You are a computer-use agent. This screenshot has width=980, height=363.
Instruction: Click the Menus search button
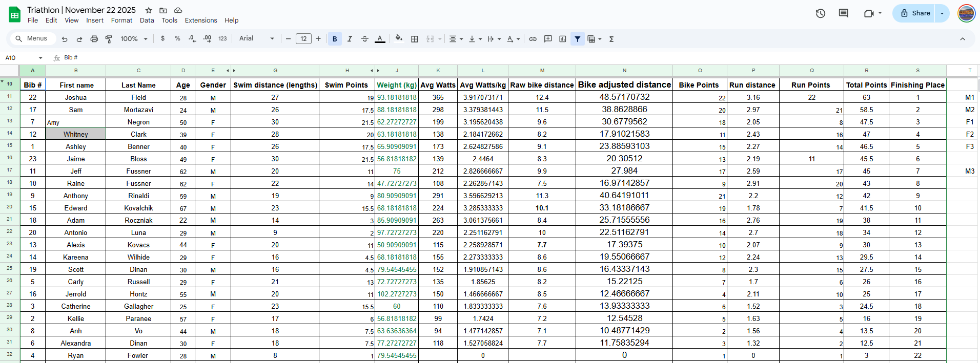tap(32, 38)
